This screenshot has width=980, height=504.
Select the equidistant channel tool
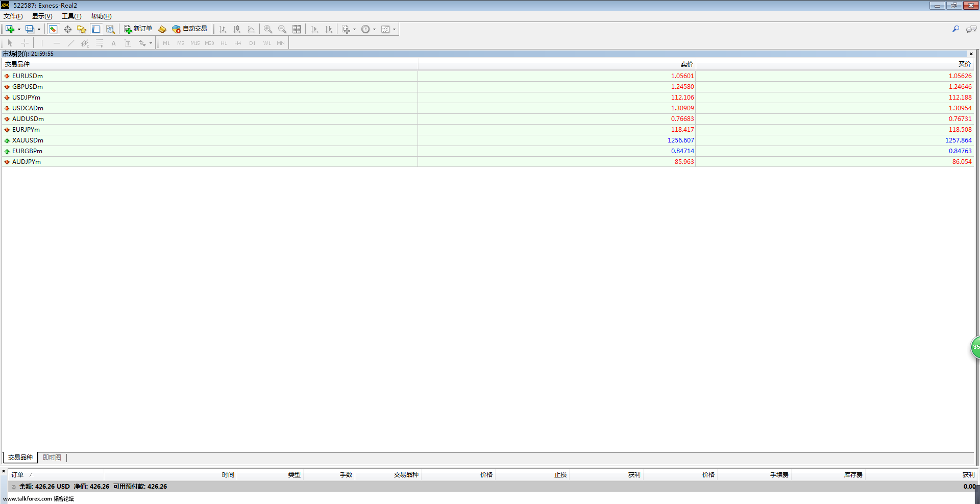coord(85,43)
